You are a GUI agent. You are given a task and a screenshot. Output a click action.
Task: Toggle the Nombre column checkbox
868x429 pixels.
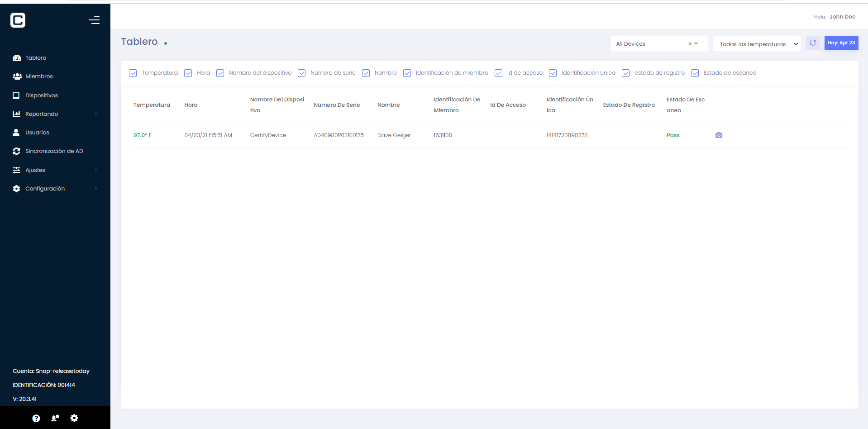coord(366,73)
